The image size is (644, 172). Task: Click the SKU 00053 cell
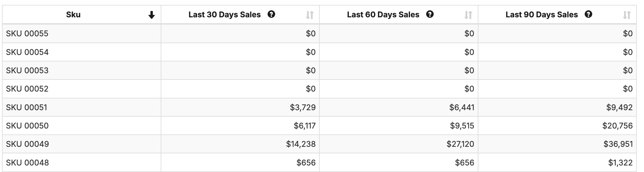point(27,70)
